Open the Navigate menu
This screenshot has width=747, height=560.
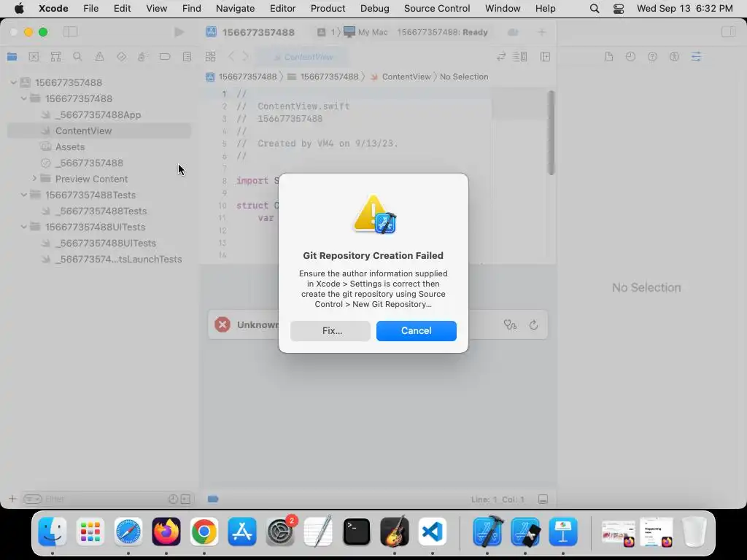[236, 9]
